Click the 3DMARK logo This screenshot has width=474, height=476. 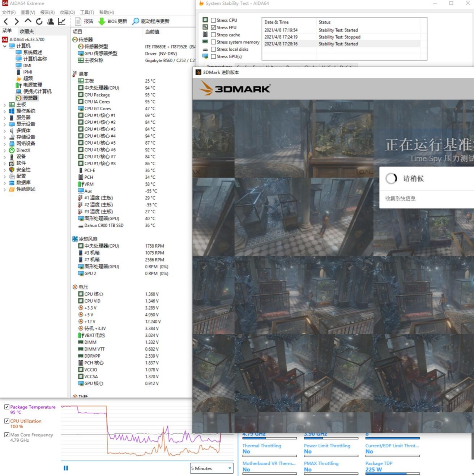pyautogui.click(x=234, y=88)
